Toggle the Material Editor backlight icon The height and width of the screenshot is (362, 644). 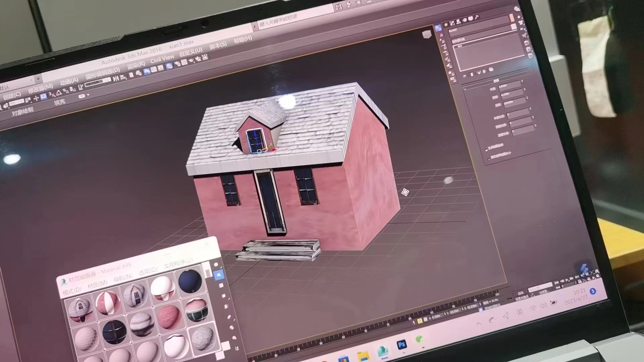pyautogui.click(x=219, y=275)
